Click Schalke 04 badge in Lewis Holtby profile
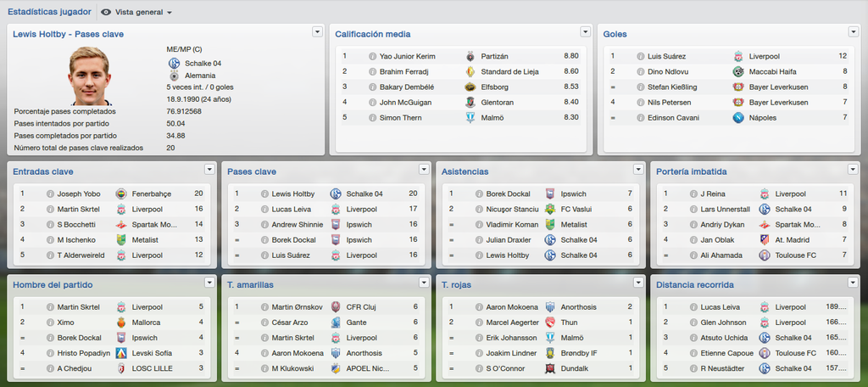868x387 pixels. [175, 63]
